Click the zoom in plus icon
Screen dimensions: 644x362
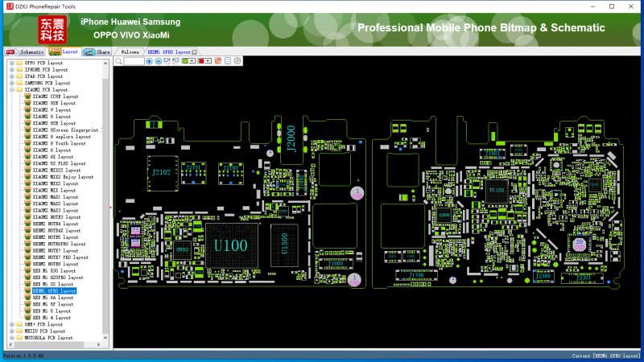(150, 61)
